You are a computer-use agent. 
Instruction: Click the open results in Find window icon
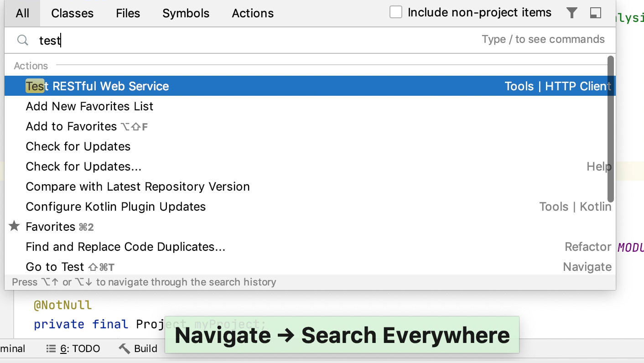[595, 13]
